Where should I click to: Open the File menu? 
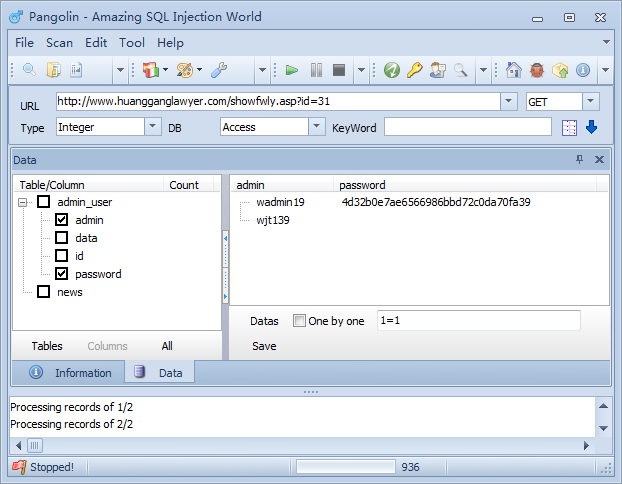point(24,42)
